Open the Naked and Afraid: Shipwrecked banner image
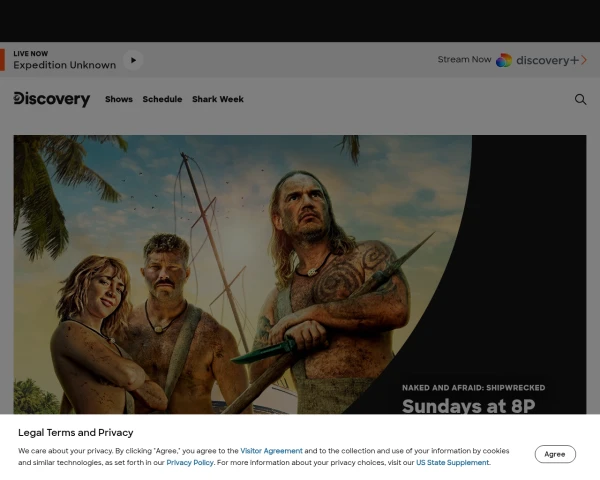Screen dimensions: 600x480 pos(300,274)
